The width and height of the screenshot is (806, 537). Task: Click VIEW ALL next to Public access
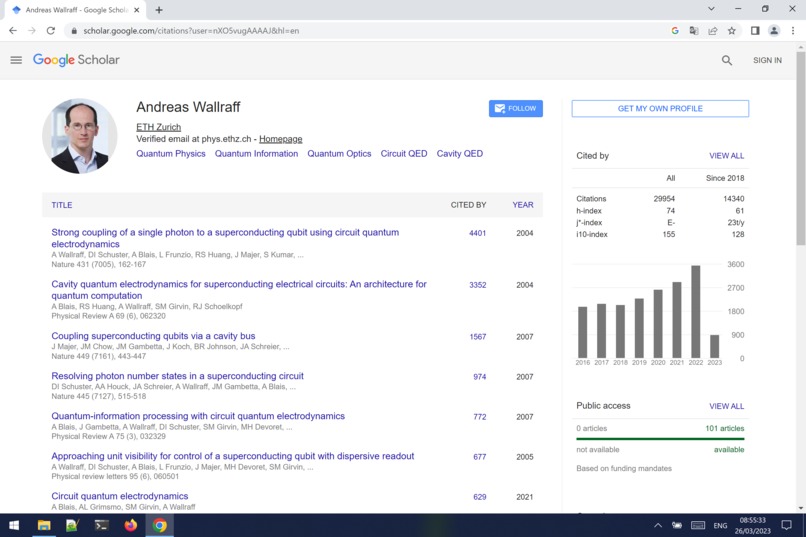pos(726,406)
